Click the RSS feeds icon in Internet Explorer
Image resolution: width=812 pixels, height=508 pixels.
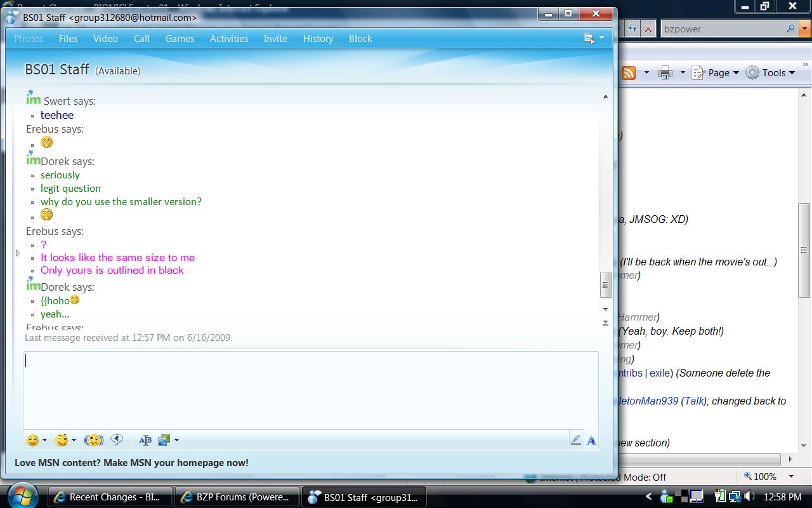[x=629, y=73]
